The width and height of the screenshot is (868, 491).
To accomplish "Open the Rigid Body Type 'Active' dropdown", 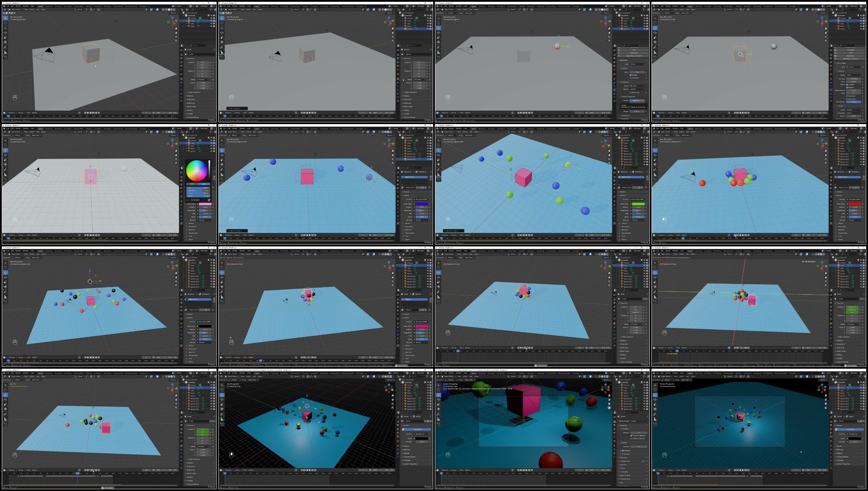I will tap(637, 64).
